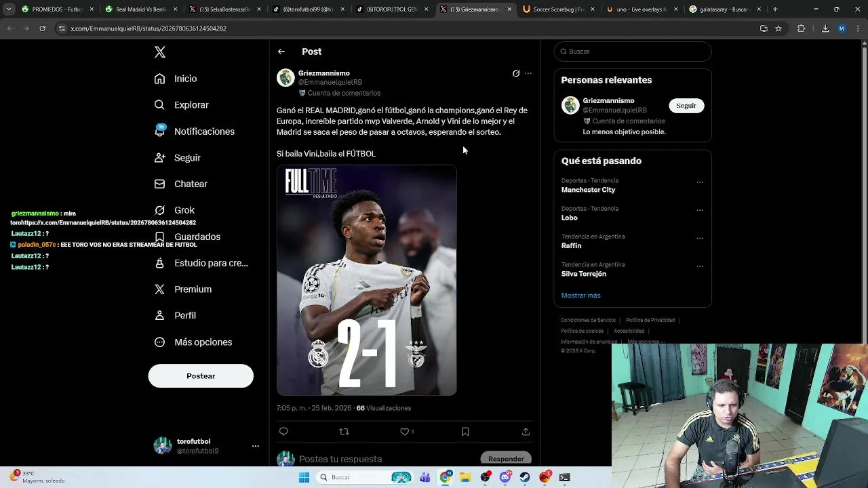Open Chatear messages section
Image resolution: width=868 pixels, height=488 pixels.
[180, 184]
